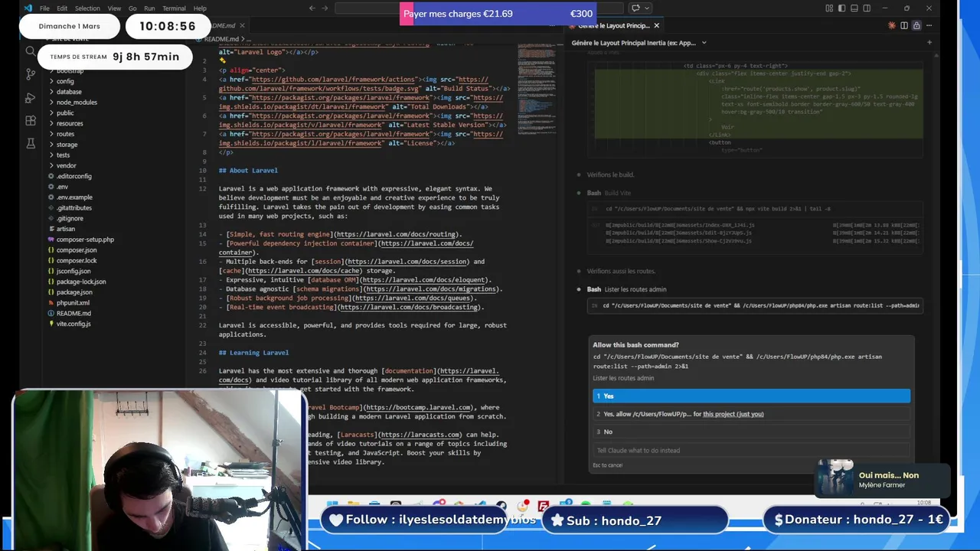Open the Source Control view
980x551 pixels.
31,74
